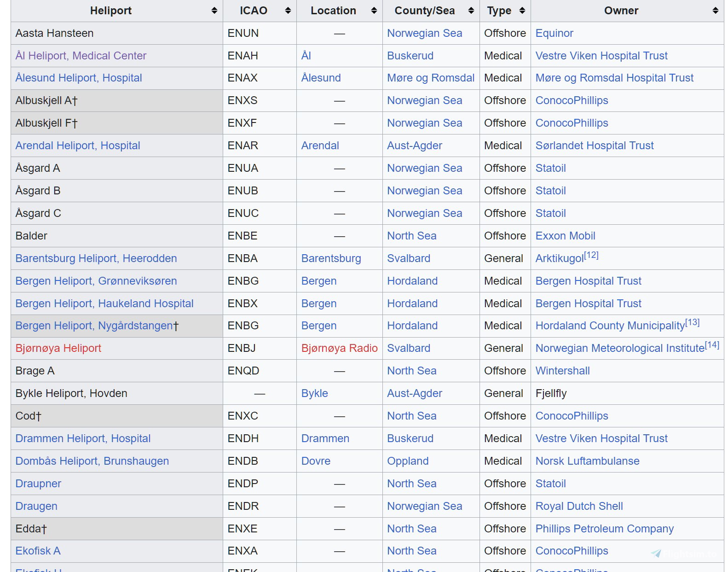Click the Wintershall owner link
The width and height of the screenshot is (728, 572).
click(x=563, y=371)
